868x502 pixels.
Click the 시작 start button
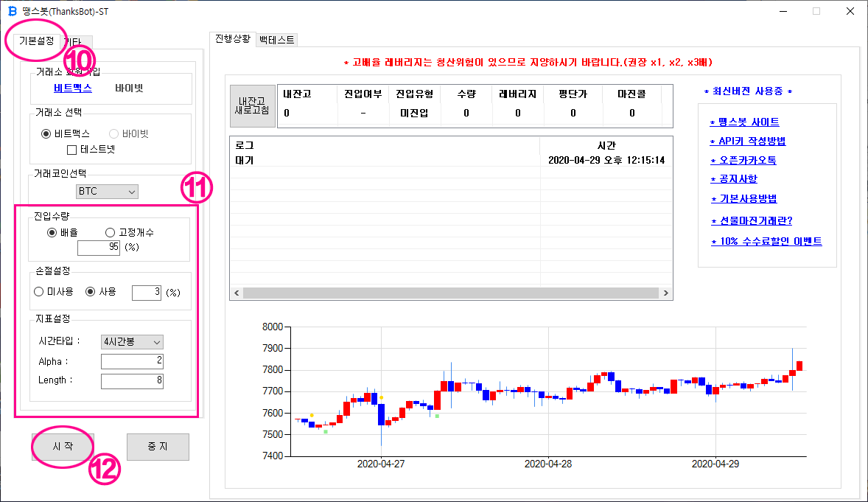(x=63, y=447)
